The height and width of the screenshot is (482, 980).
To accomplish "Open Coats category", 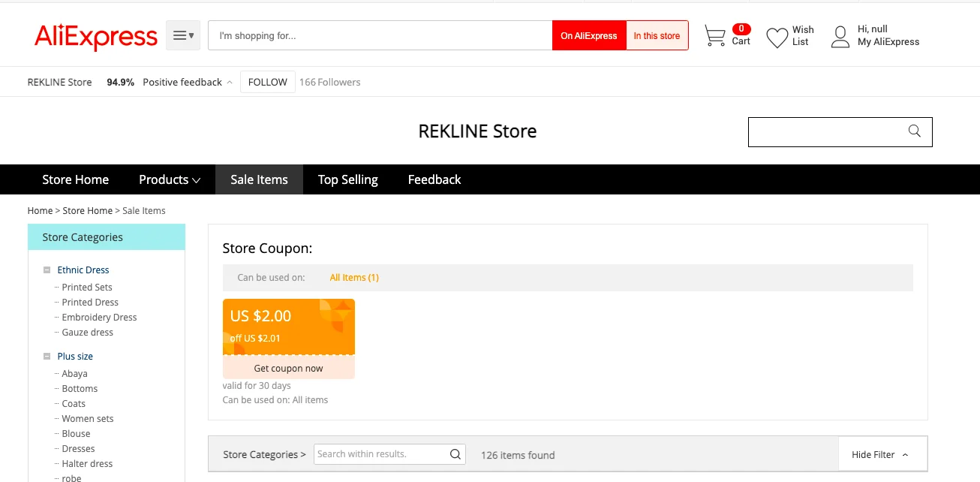I will point(74,404).
